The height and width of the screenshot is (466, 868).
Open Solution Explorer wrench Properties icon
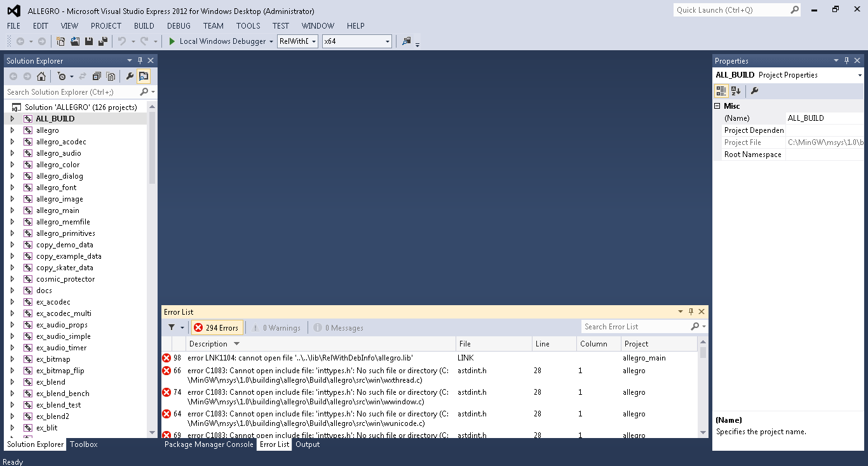pyautogui.click(x=130, y=76)
